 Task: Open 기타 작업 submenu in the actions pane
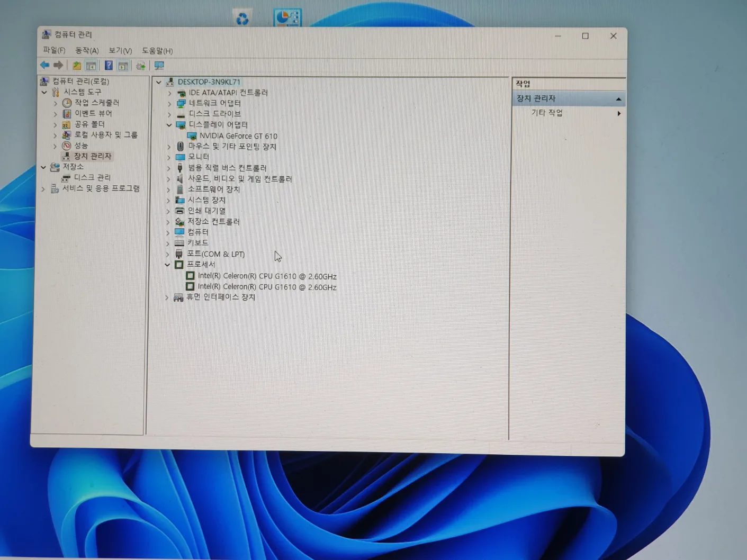click(x=547, y=113)
